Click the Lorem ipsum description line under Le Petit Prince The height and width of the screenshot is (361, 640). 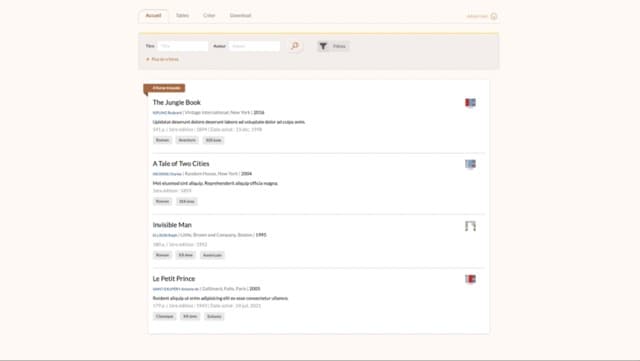220,299
